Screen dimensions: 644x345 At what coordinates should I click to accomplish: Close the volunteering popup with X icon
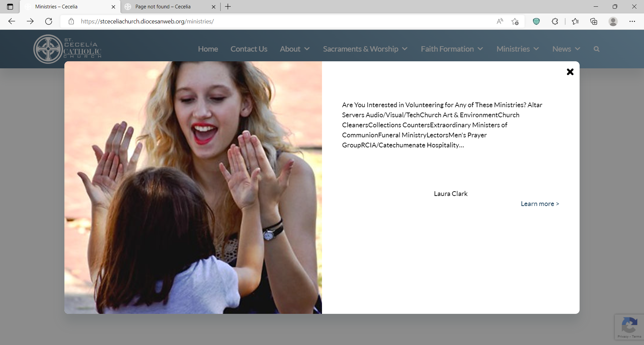[570, 72]
